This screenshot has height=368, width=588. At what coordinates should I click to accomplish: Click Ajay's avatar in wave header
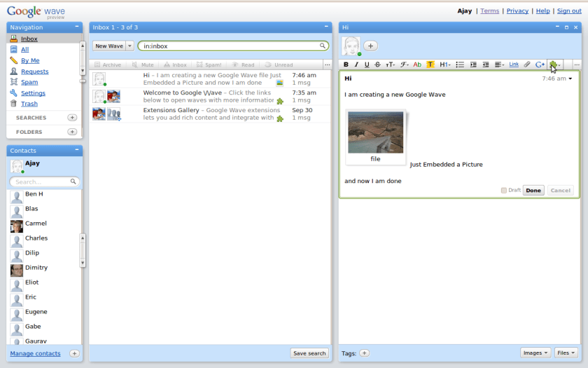coord(351,46)
